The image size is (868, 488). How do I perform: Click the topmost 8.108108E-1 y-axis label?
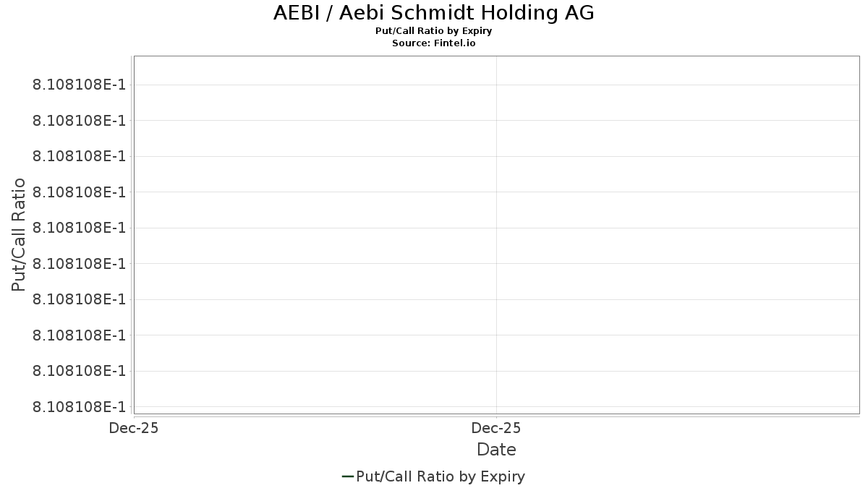click(x=80, y=85)
